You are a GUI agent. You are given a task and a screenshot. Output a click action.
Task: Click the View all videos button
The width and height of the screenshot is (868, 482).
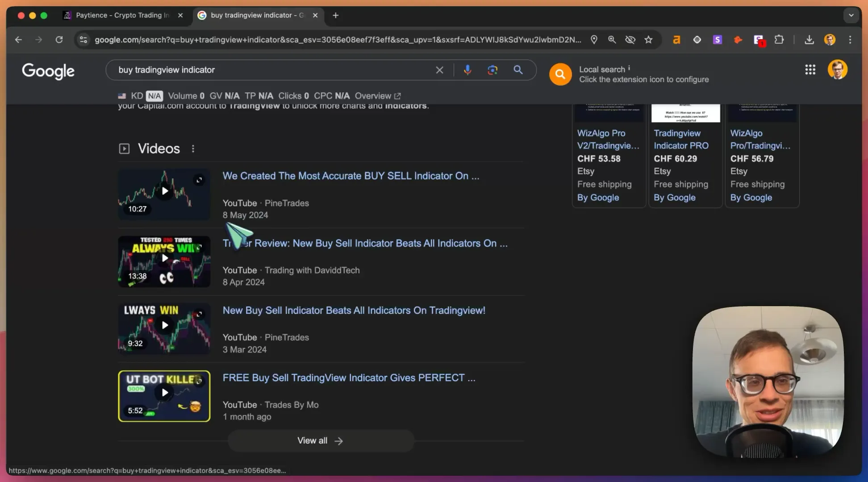coord(321,441)
